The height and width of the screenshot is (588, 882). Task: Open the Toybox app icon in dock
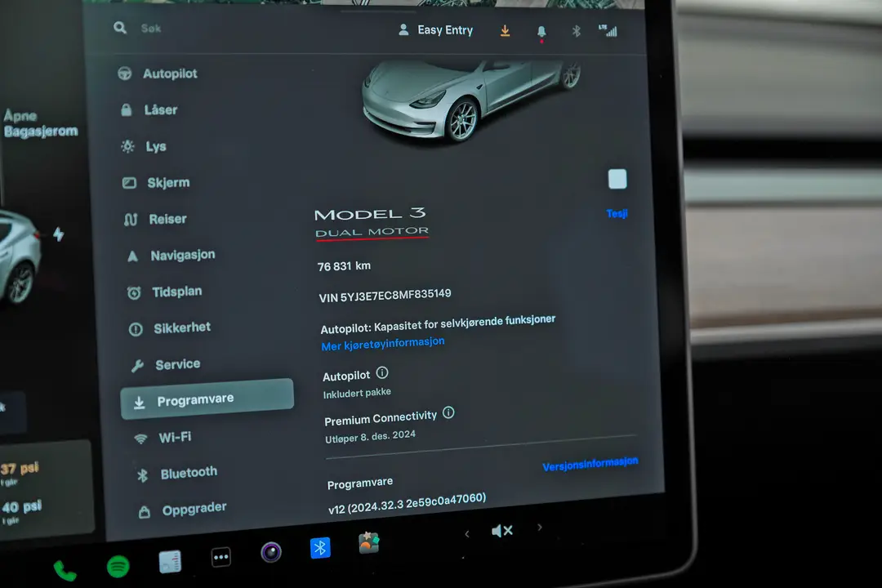(369, 543)
